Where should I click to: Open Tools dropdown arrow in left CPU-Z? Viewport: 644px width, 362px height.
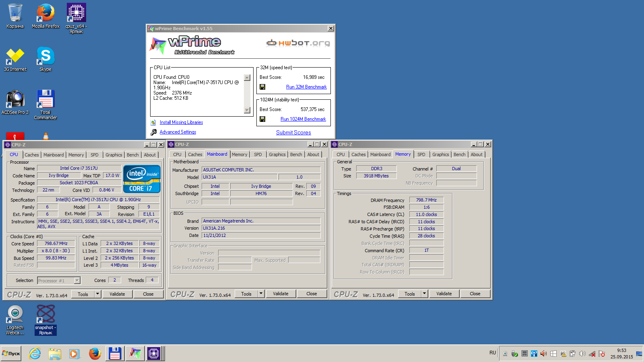[97, 294]
